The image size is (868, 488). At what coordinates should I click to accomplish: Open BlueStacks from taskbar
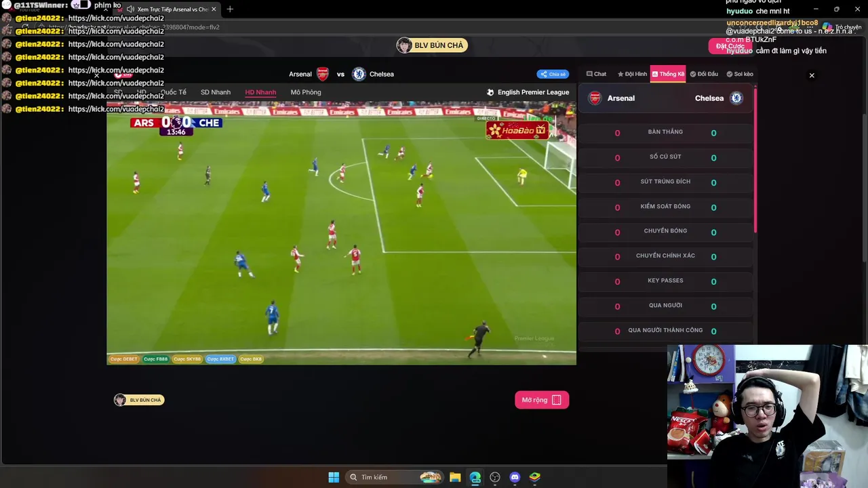coord(535,477)
